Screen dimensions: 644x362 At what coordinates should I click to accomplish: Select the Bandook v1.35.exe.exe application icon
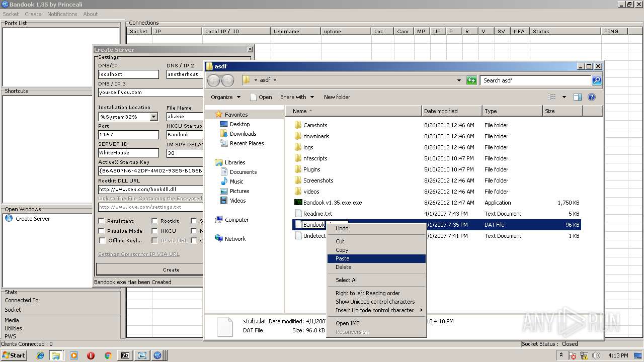coord(298,203)
